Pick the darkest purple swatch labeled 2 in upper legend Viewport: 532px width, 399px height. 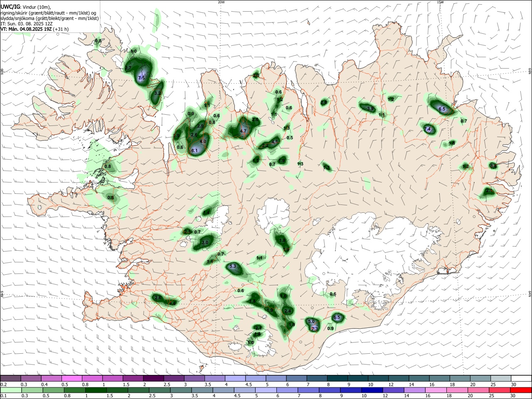click(x=153, y=378)
